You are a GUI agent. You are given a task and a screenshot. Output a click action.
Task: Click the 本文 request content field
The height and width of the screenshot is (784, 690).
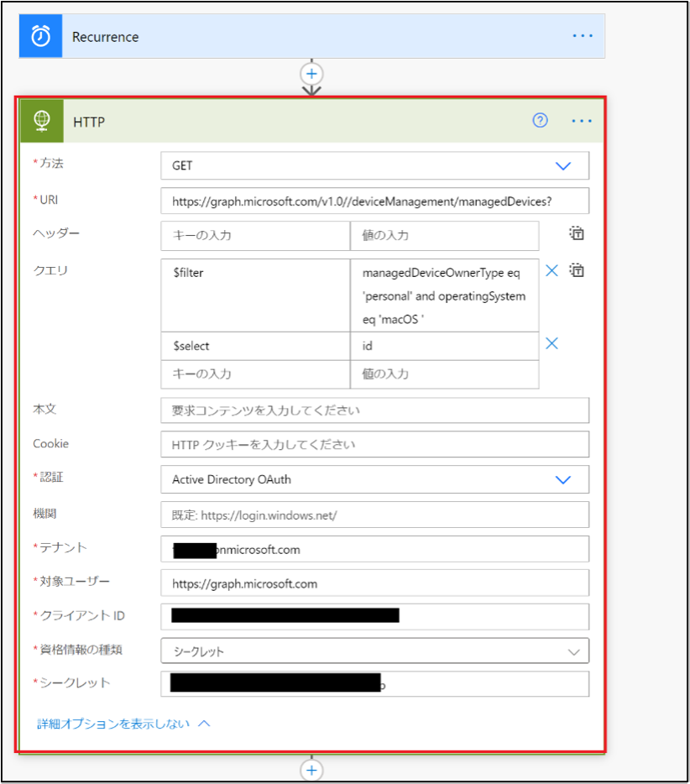point(375,410)
